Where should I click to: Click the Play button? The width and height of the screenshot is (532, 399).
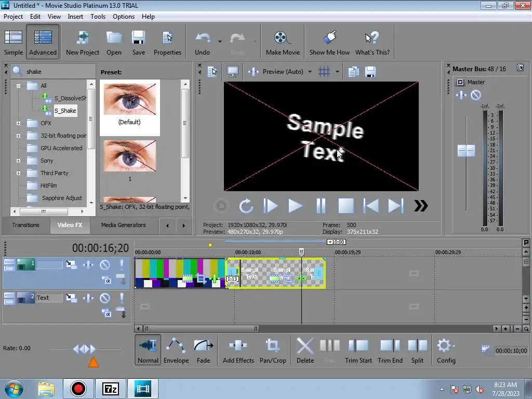(295, 206)
